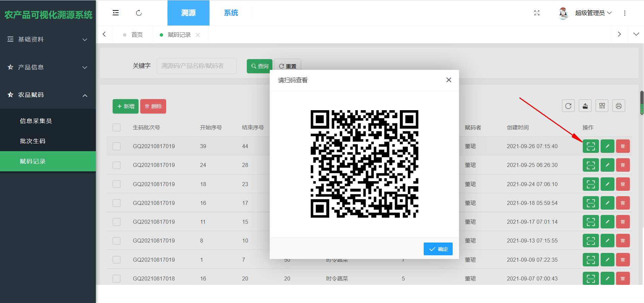Sort by the 创建时间 column header
The height and width of the screenshot is (303, 644).
518,128
